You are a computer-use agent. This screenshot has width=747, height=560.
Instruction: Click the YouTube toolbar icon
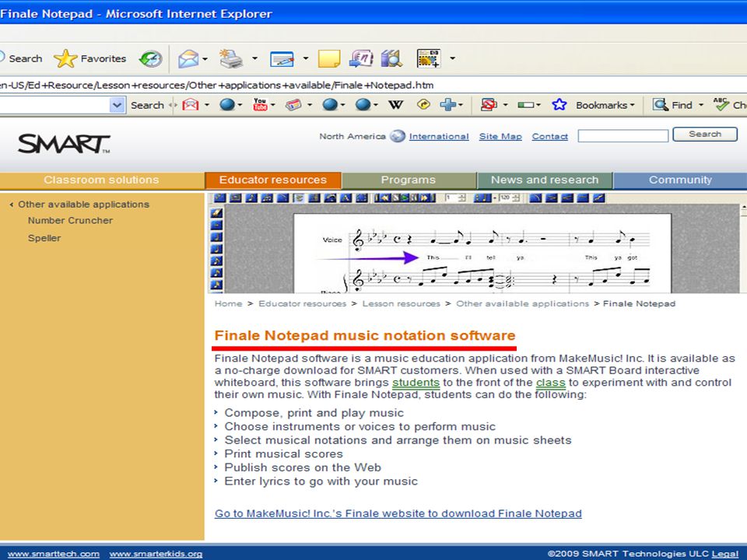(x=260, y=104)
